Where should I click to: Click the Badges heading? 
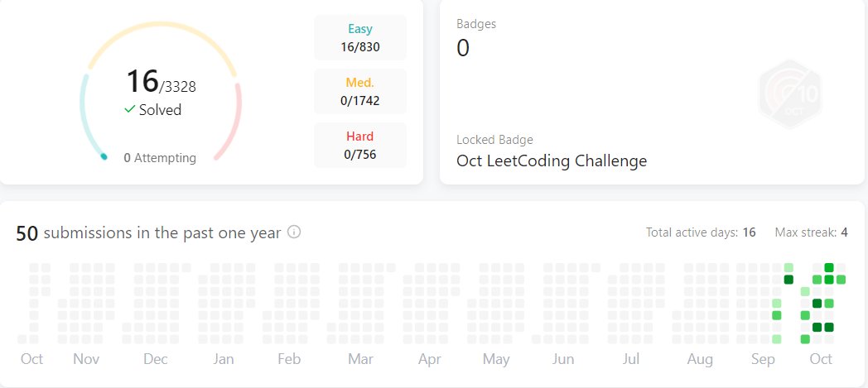[x=476, y=24]
